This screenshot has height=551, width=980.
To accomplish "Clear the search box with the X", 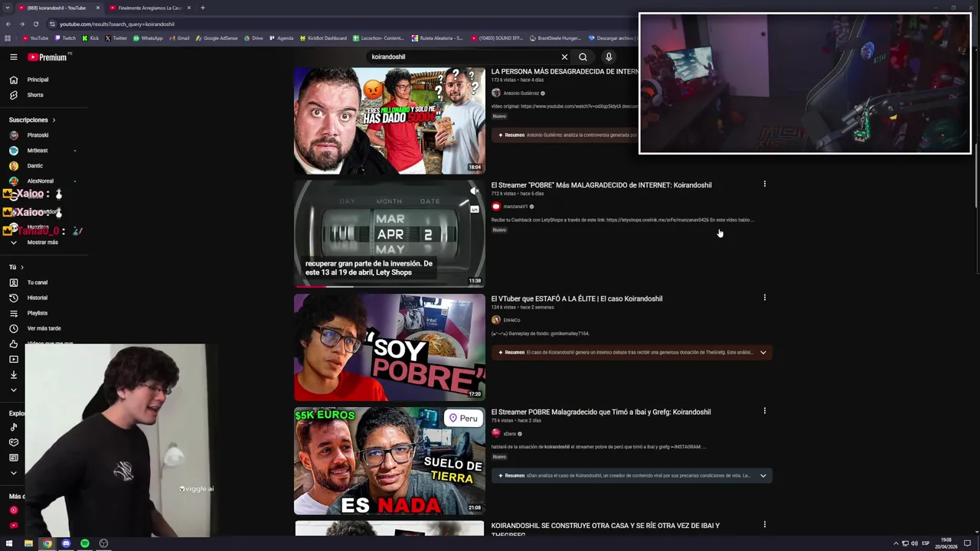I will (564, 57).
